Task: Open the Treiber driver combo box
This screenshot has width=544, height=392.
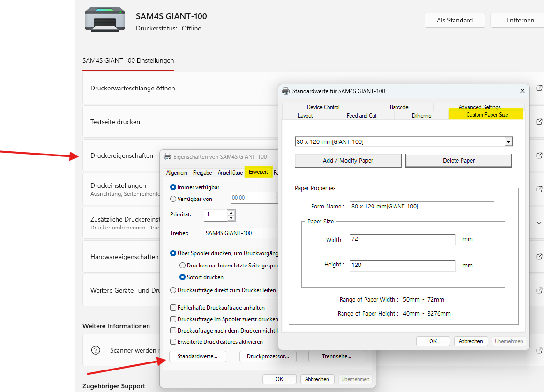Action: coord(241,233)
